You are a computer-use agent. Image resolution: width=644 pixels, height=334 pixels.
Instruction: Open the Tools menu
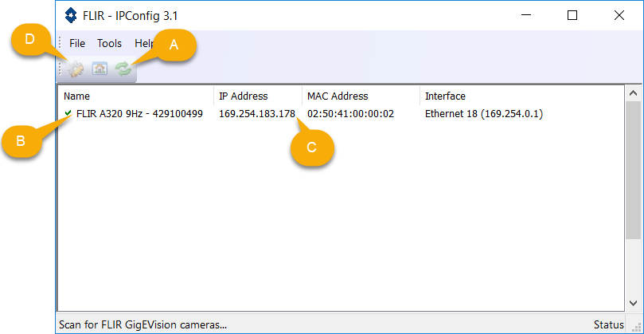click(x=109, y=43)
